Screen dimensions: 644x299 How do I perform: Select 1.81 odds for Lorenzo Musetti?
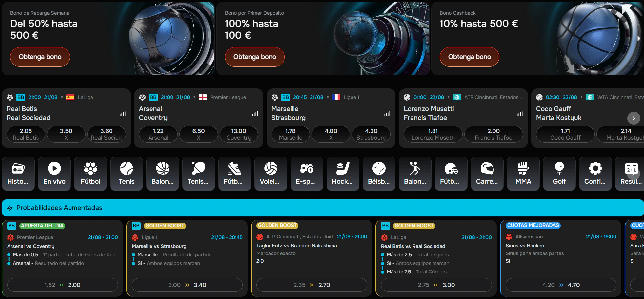tap(433, 134)
